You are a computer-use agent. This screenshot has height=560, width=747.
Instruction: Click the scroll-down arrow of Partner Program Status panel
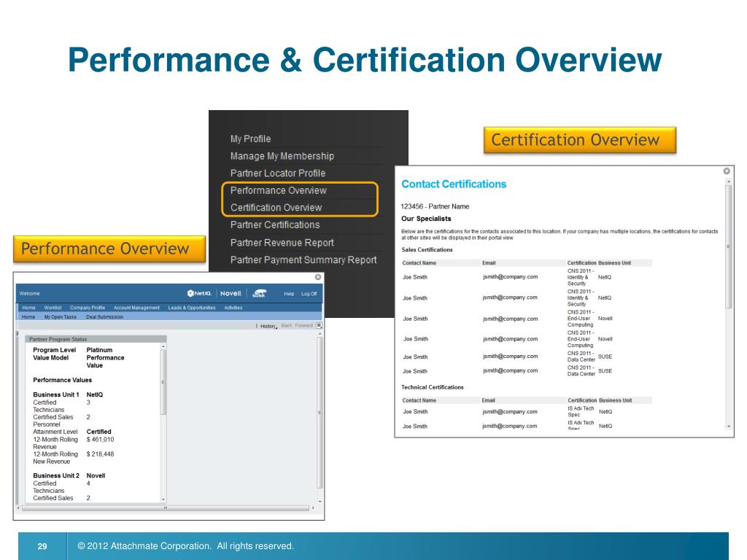click(x=163, y=499)
